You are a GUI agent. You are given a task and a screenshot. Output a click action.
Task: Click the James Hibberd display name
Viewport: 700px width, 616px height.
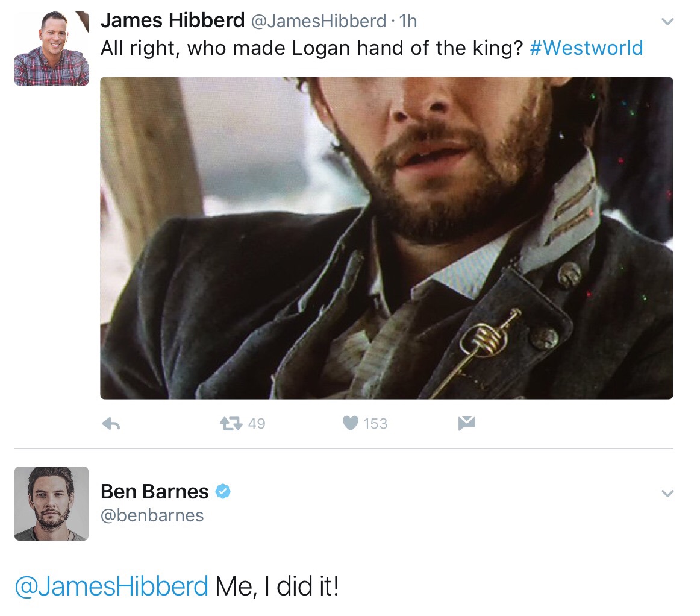[172, 20]
